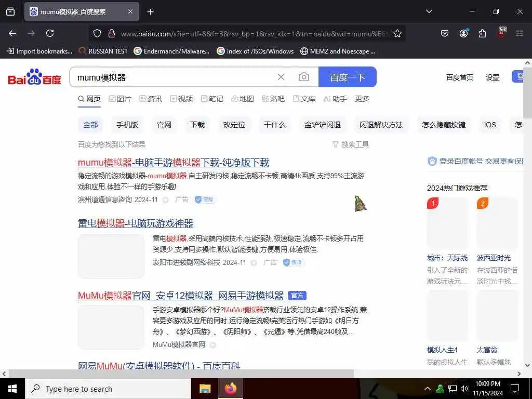Go to Baidu logo homepage
532x399 pixels.
pyautogui.click(x=35, y=77)
